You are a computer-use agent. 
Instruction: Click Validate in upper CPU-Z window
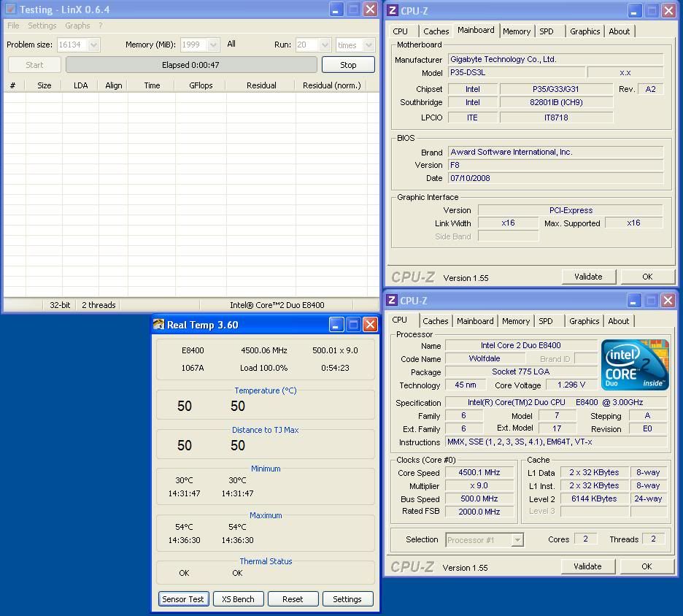tap(588, 277)
